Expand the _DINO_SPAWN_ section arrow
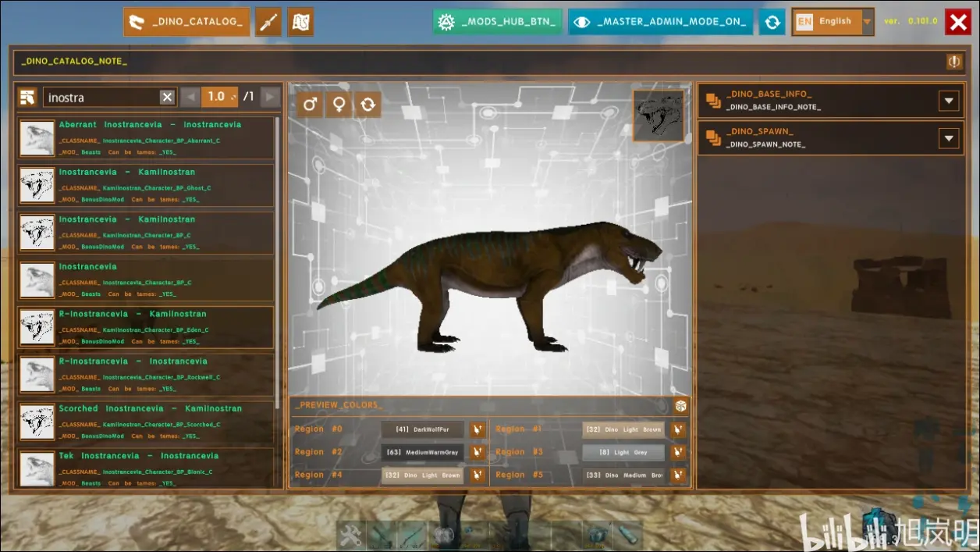Image resolution: width=980 pixels, height=552 pixels. [948, 139]
